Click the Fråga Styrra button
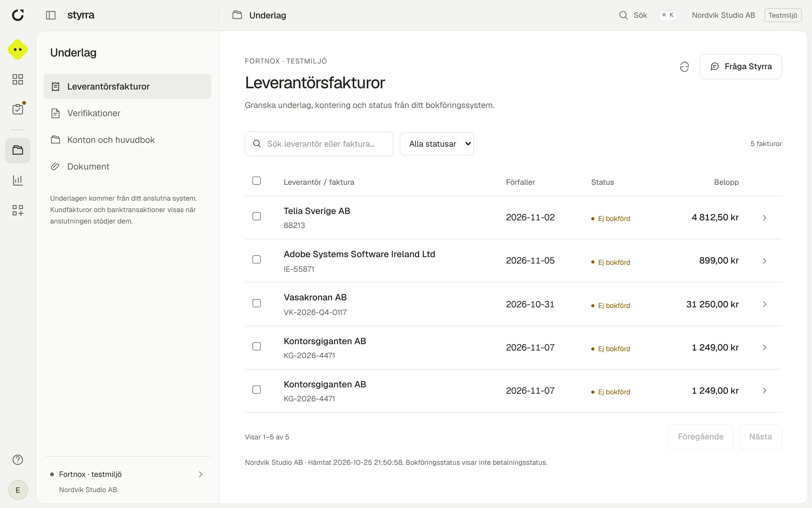 coord(741,67)
